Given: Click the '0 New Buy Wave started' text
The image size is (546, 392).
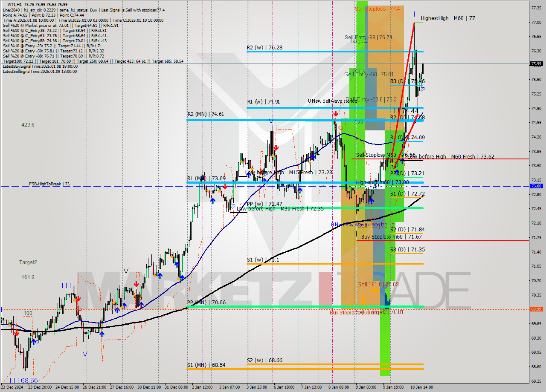Looking at the screenshot, I should pos(357,225).
